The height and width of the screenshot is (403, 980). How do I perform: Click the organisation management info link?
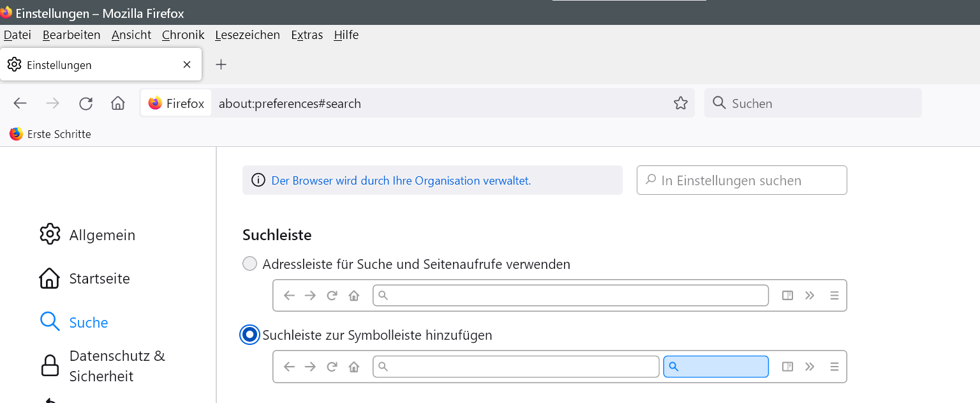pyautogui.click(x=401, y=181)
